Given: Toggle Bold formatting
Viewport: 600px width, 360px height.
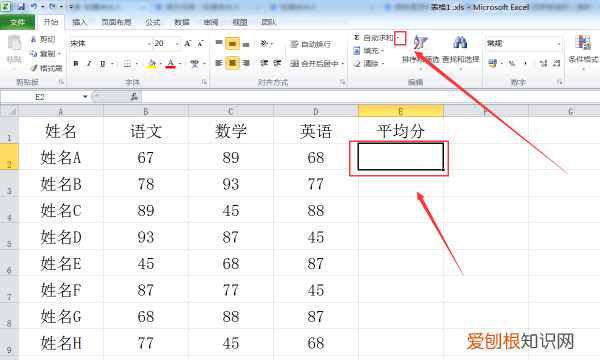Looking at the screenshot, I should (76, 64).
